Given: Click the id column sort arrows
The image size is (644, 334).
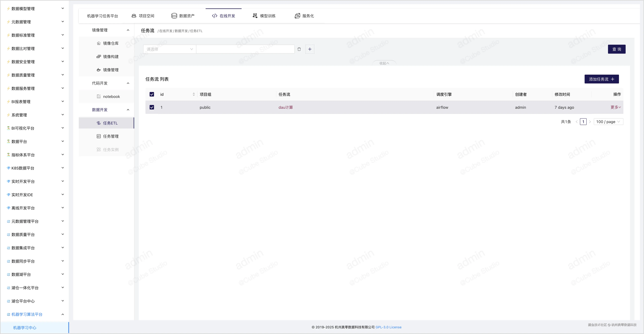Looking at the screenshot, I should 194,94.
